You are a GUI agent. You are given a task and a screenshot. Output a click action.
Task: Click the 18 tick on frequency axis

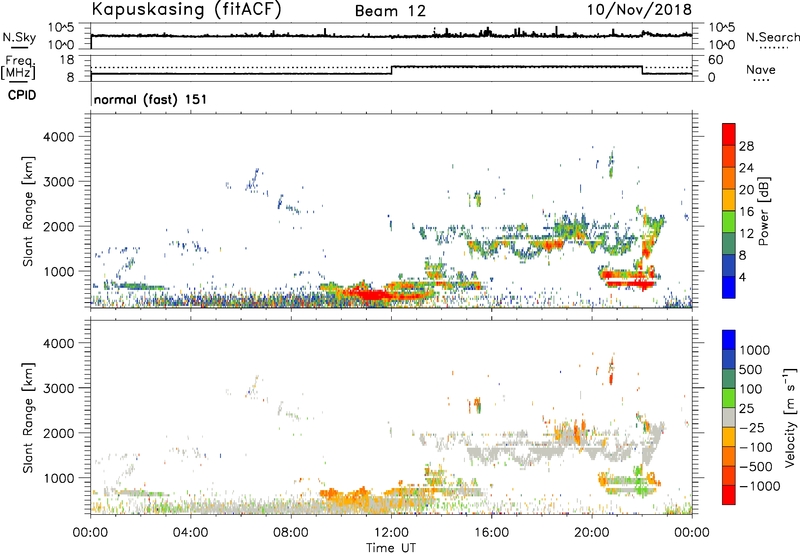click(x=67, y=60)
